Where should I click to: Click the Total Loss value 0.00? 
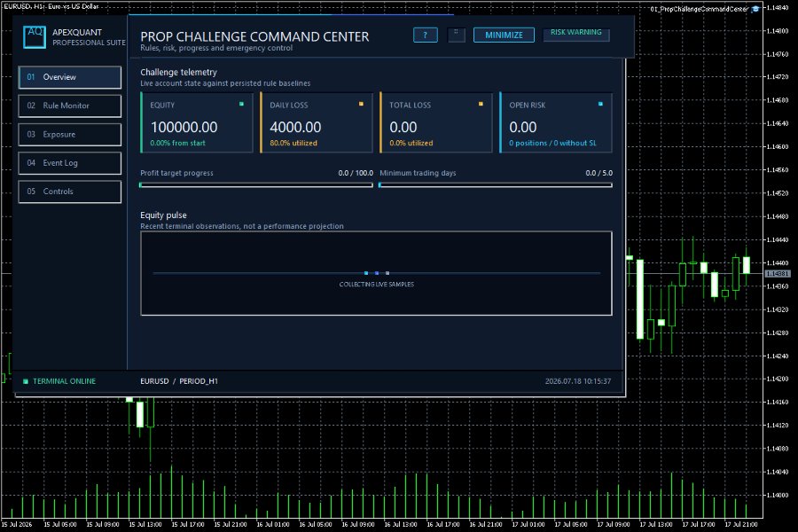pyautogui.click(x=403, y=127)
